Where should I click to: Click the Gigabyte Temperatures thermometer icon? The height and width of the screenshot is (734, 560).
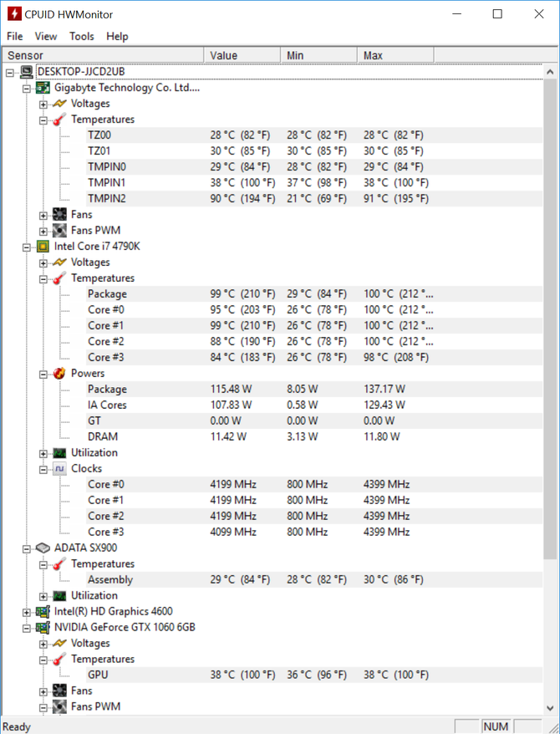coord(59,120)
